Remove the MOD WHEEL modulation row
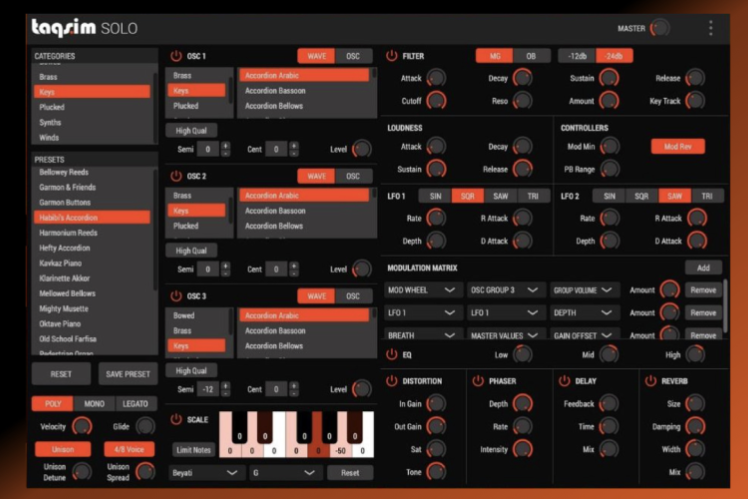 point(703,290)
